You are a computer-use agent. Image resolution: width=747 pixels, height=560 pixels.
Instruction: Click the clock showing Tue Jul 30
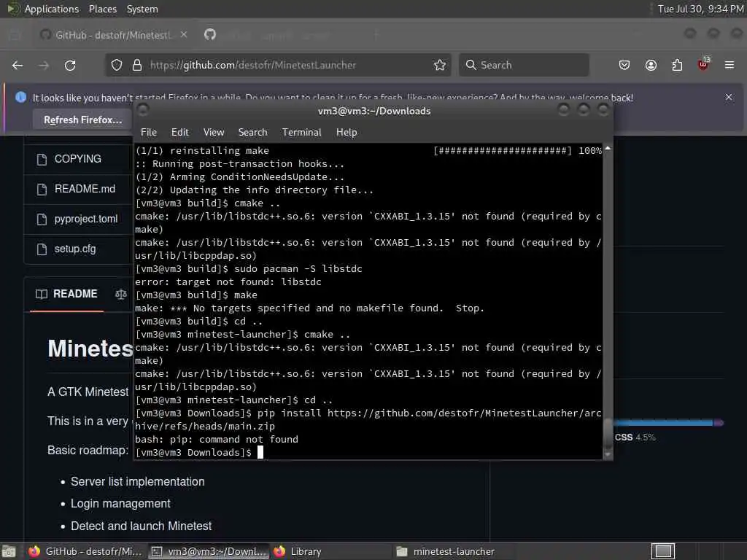(x=700, y=9)
